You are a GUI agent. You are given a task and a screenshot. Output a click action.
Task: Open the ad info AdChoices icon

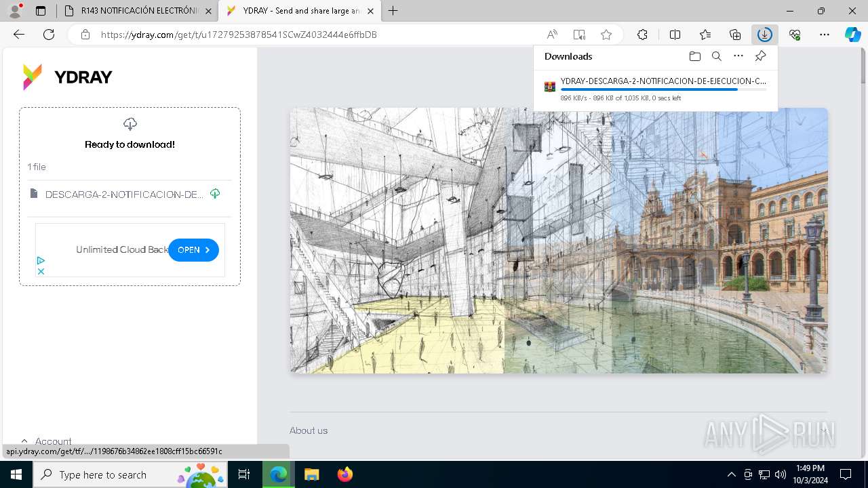point(41,260)
